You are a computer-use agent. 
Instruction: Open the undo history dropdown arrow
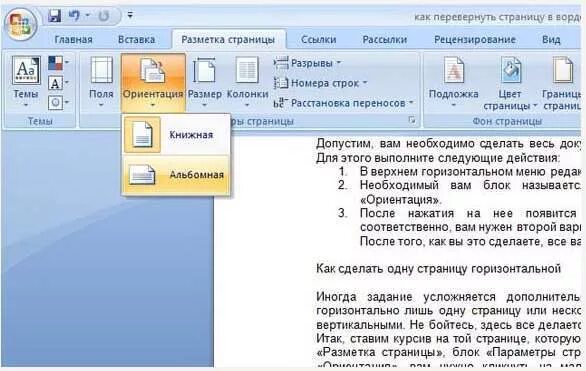point(87,15)
